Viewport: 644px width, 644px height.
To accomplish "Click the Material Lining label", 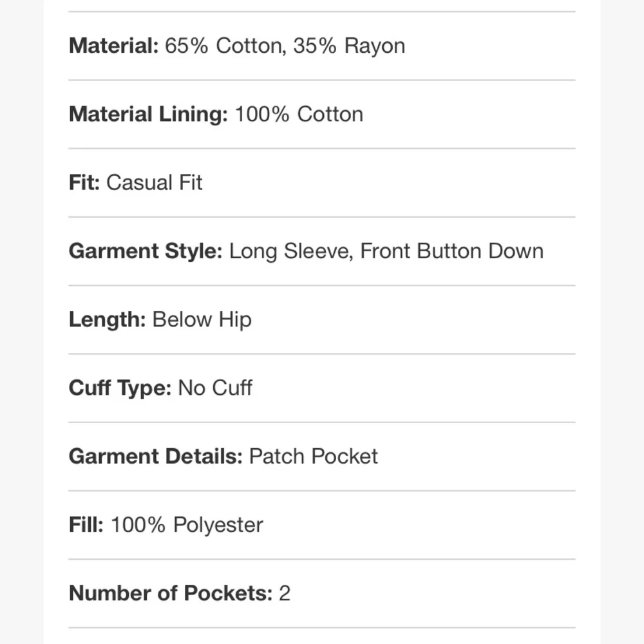I will 148,114.
